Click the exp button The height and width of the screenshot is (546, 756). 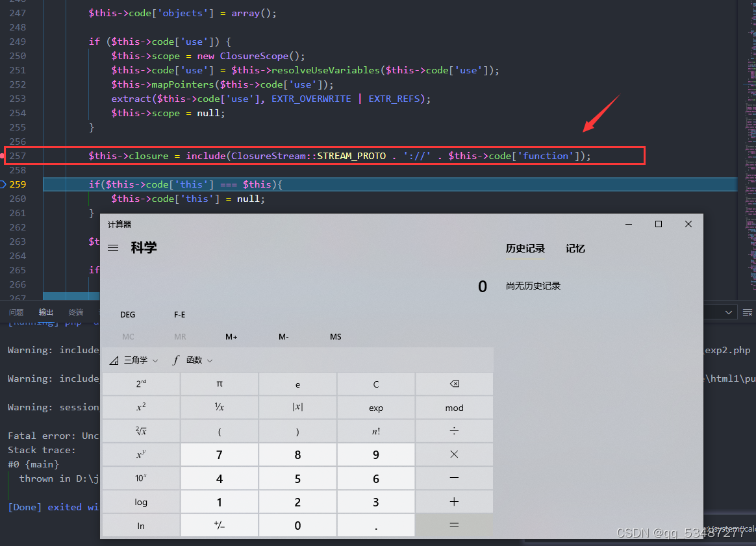[x=376, y=407]
